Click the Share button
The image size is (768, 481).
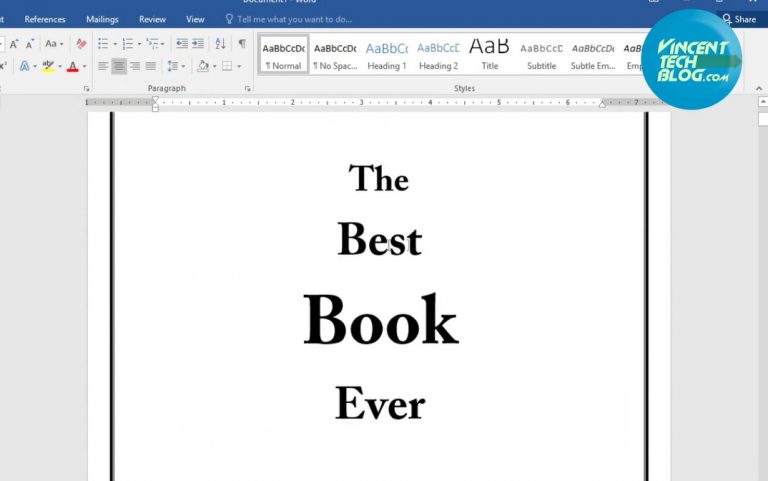tap(739, 19)
